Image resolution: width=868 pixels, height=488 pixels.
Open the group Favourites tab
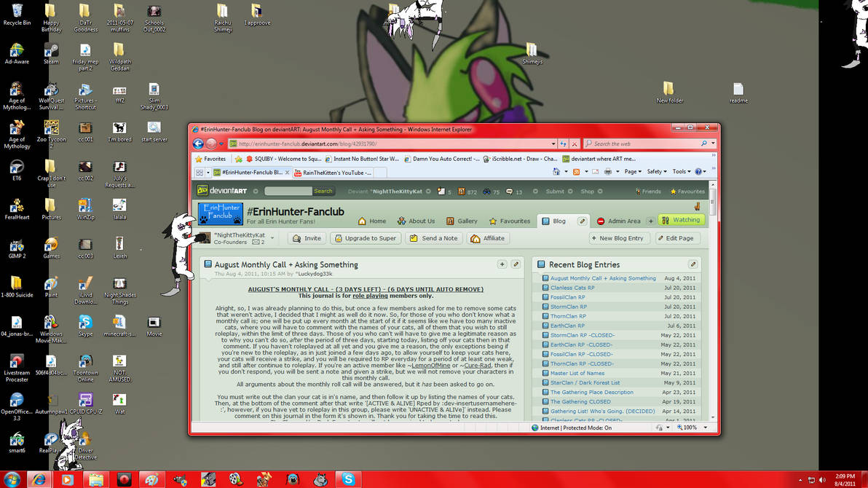(x=509, y=221)
